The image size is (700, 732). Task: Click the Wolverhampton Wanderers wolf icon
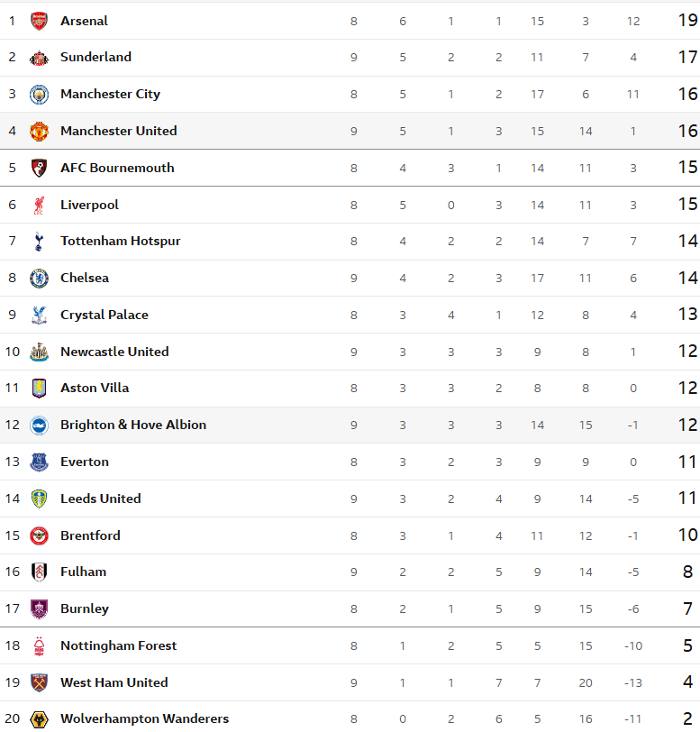[39, 719]
